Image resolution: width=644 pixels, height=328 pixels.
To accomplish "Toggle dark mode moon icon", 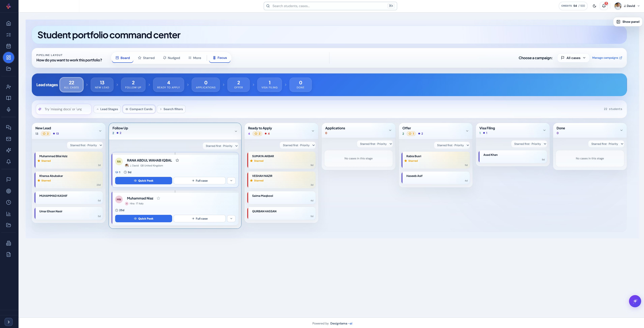I will pos(594,6).
